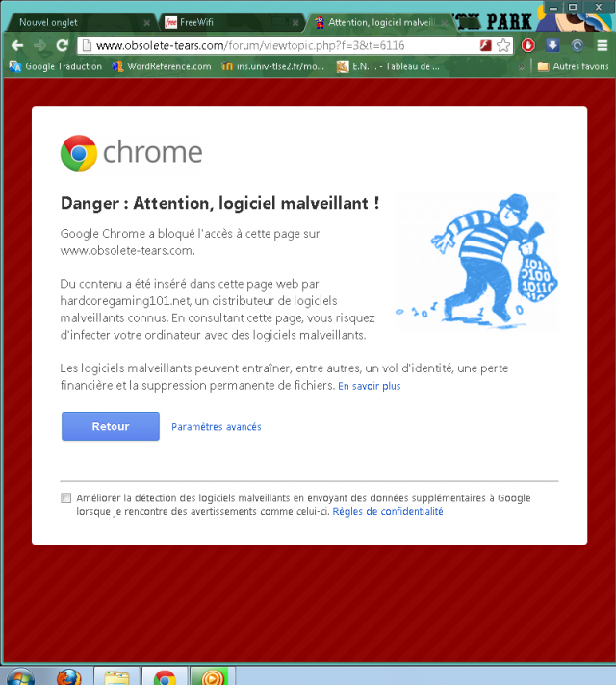Click the blue Retour button
The width and height of the screenshot is (616, 685).
[x=111, y=426]
